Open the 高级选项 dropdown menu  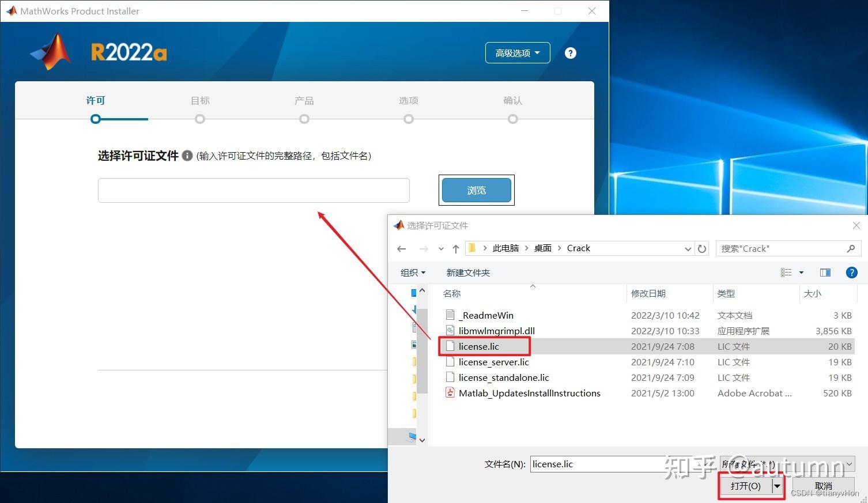coord(516,52)
